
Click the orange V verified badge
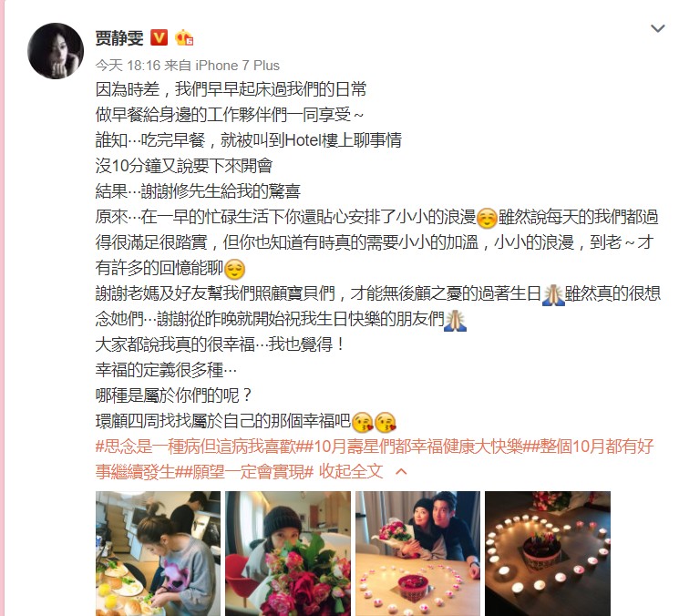pos(159,38)
